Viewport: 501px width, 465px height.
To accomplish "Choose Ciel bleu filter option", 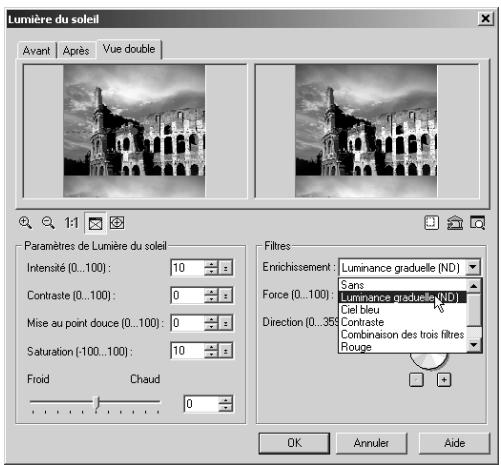I will pyautogui.click(x=402, y=310).
